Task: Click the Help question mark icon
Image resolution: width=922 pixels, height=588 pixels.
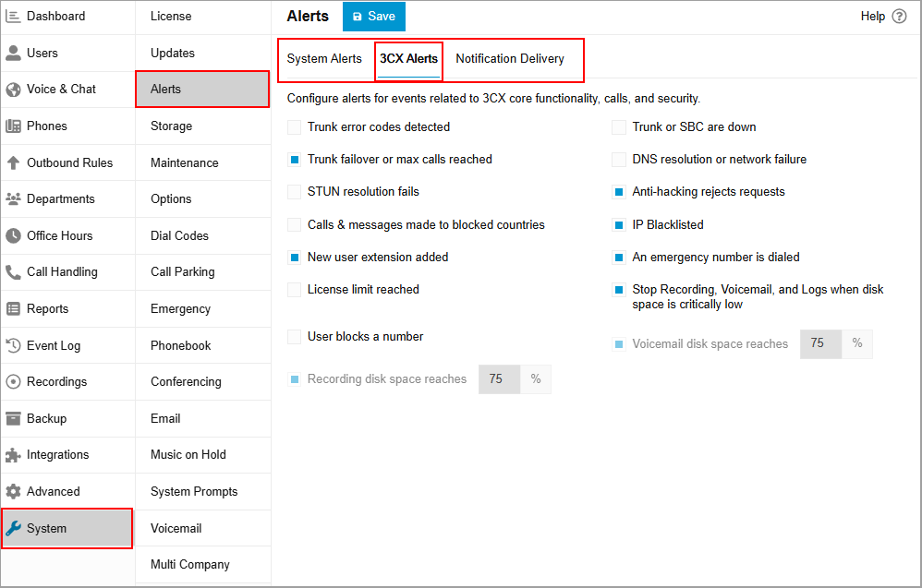Action: click(x=899, y=17)
